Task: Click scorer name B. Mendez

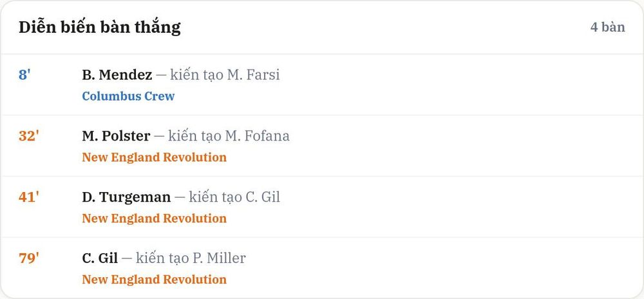Action: [x=117, y=75]
